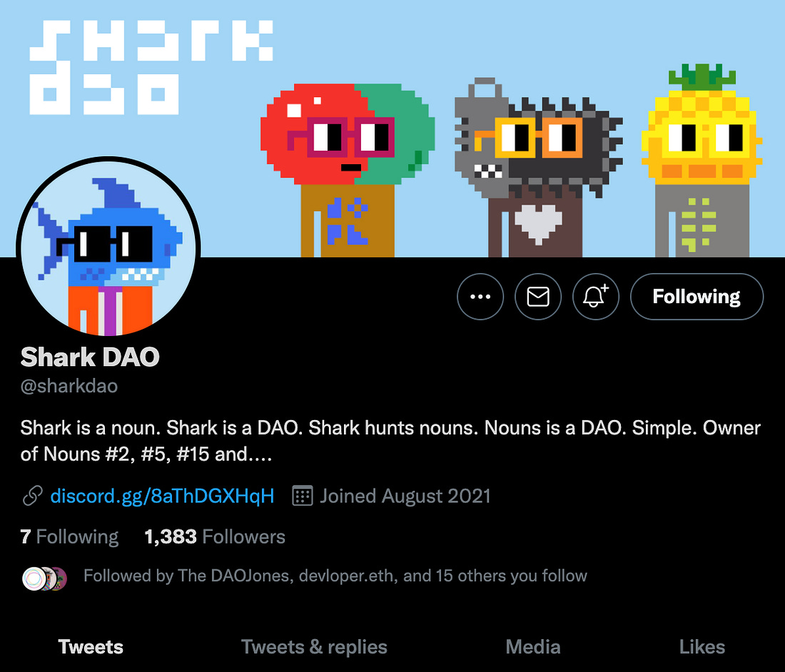Open Followed by The DAOJones mutual followers
Image resolution: width=785 pixels, height=672 pixels.
pos(335,576)
